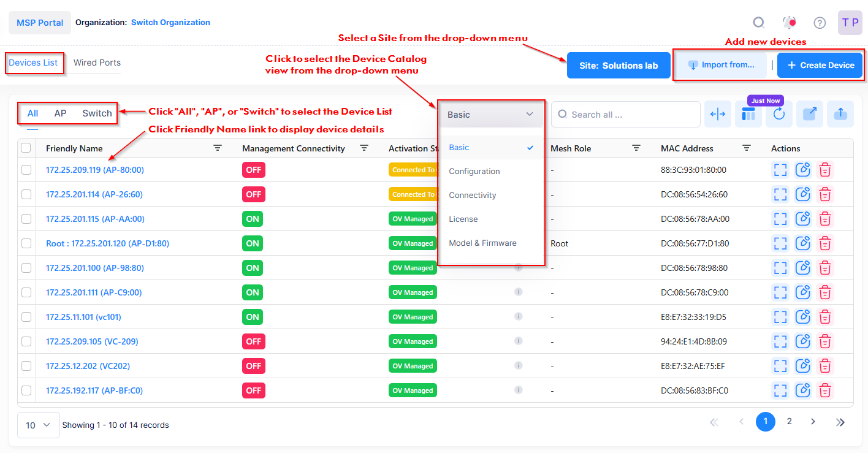Click edit icon for 172.25.201.115 row
868x453 pixels.
tap(802, 219)
